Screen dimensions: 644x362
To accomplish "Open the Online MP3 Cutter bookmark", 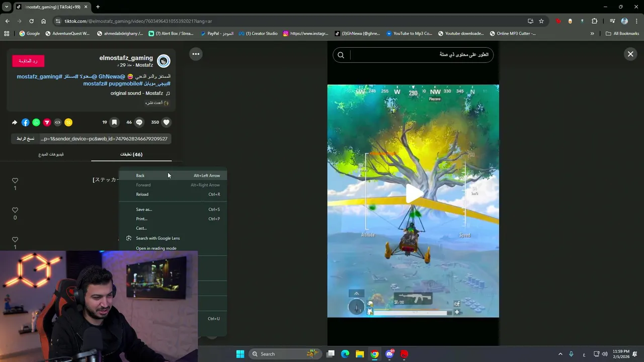I will (x=513, y=34).
